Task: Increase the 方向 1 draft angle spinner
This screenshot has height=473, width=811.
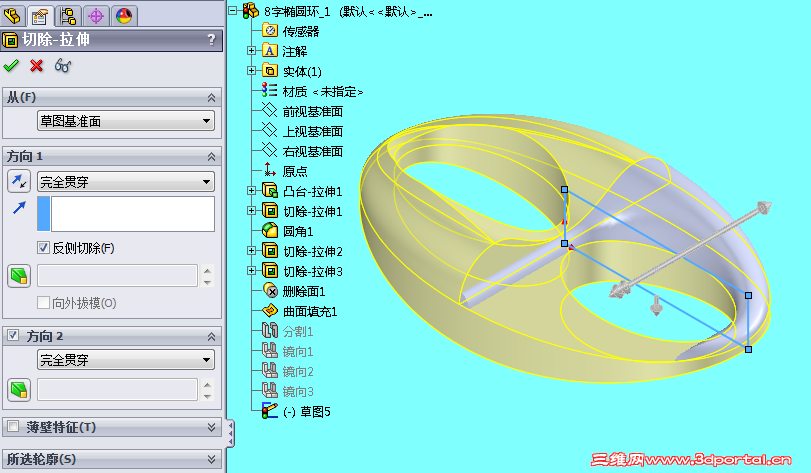Action: pyautogui.click(x=207, y=270)
